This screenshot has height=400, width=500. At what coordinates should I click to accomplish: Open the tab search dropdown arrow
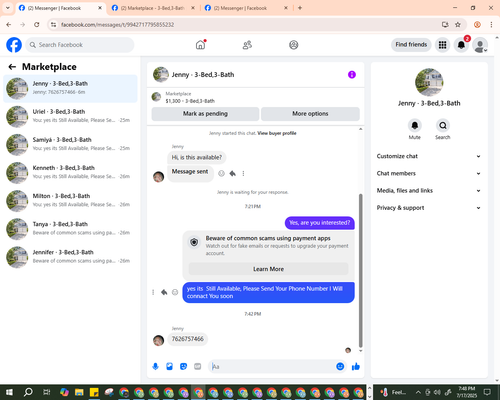click(x=7, y=8)
